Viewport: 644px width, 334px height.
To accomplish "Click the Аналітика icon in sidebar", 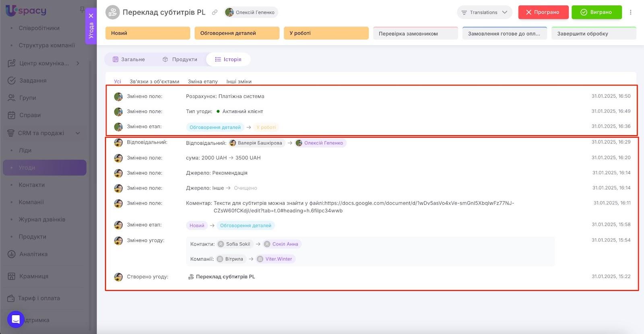I will point(12,254).
